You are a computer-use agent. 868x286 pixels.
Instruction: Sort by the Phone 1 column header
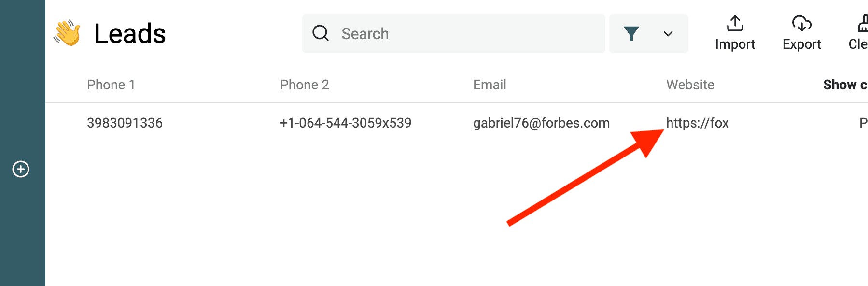[x=111, y=85]
